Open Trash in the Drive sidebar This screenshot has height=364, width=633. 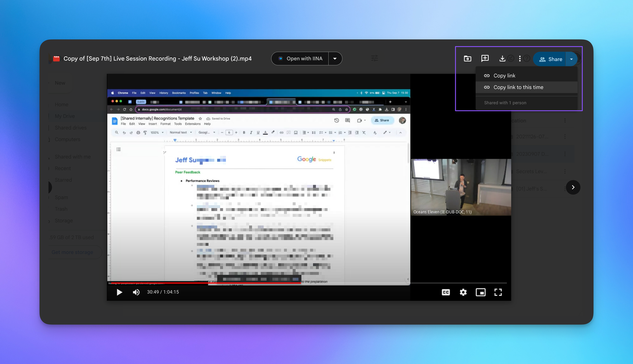(x=61, y=209)
